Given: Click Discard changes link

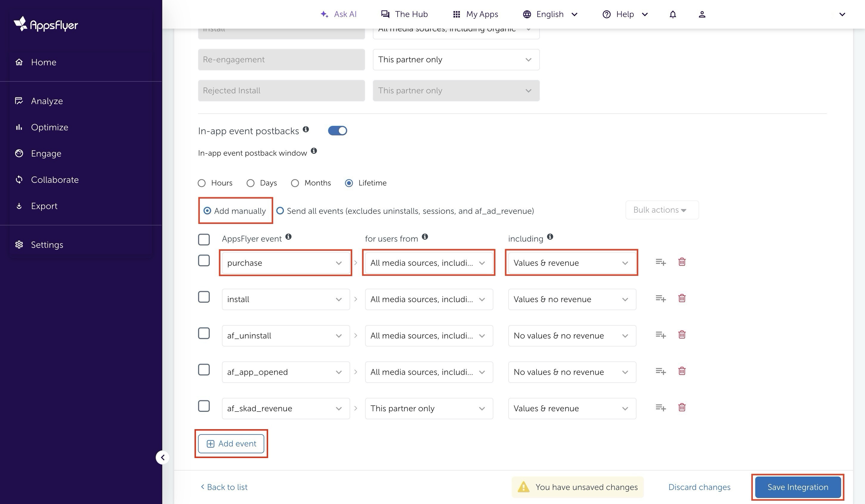Looking at the screenshot, I should (x=699, y=487).
